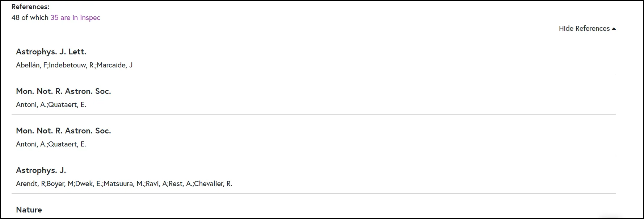Select the second Mon. Not. R. Astron. Soc. title
Viewport: 644px width, 219px height.
(63, 131)
